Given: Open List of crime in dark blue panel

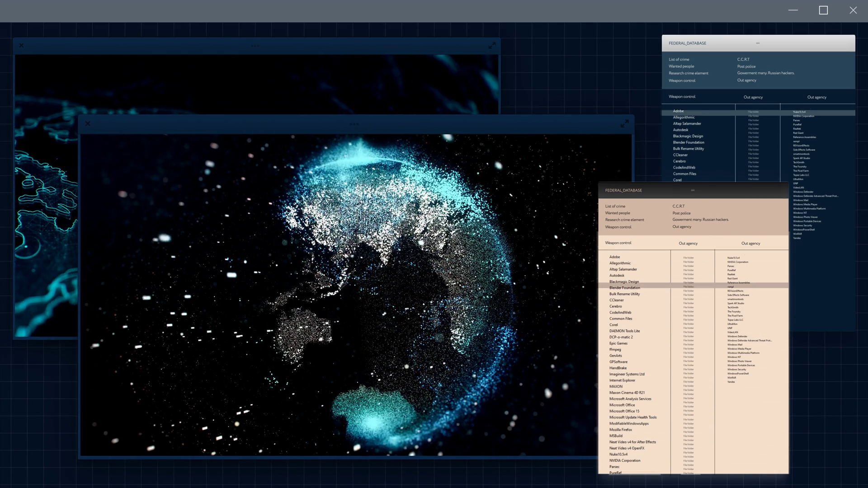Looking at the screenshot, I should click(x=679, y=60).
